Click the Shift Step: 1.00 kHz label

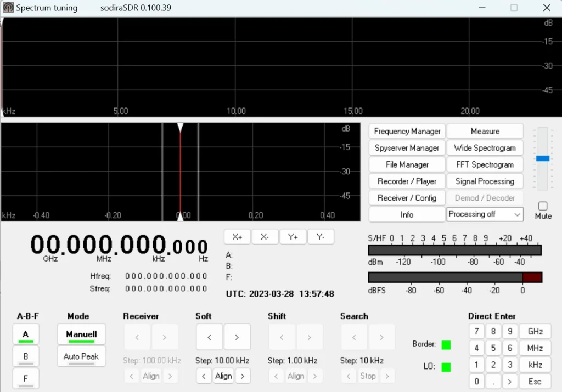point(293,361)
